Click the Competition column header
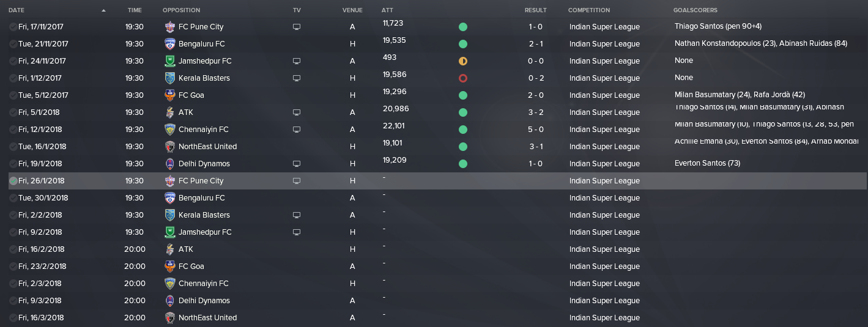The height and width of the screenshot is (327, 868). (588, 10)
